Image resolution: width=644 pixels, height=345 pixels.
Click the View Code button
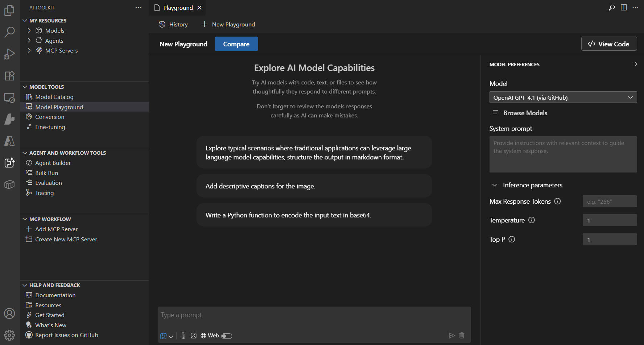point(609,43)
